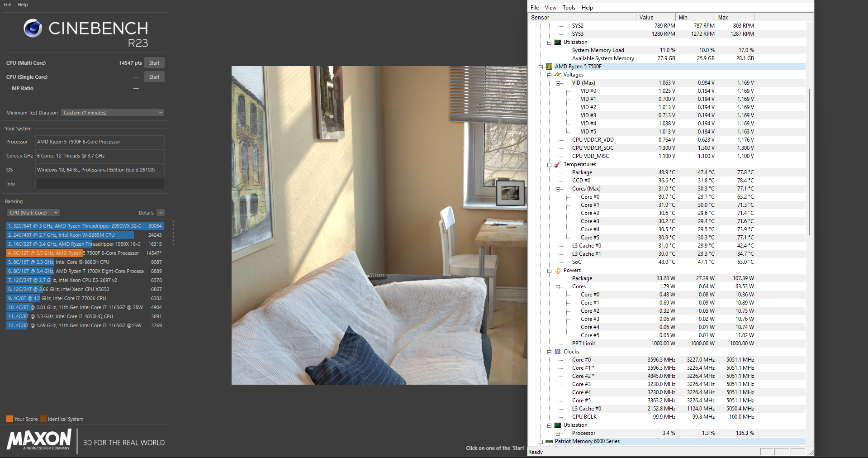Click the Temperatures thermometer icon
Image resolution: width=868 pixels, height=458 pixels.
[x=558, y=164]
